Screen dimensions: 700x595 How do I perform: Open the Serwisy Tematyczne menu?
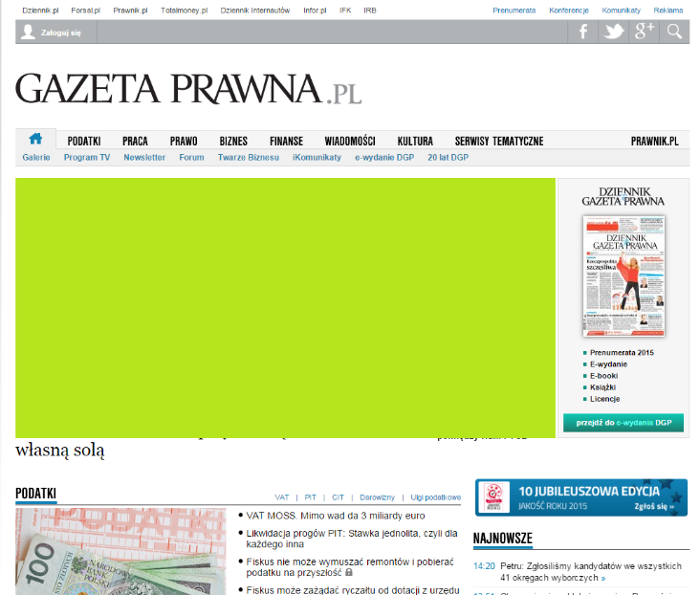499,142
